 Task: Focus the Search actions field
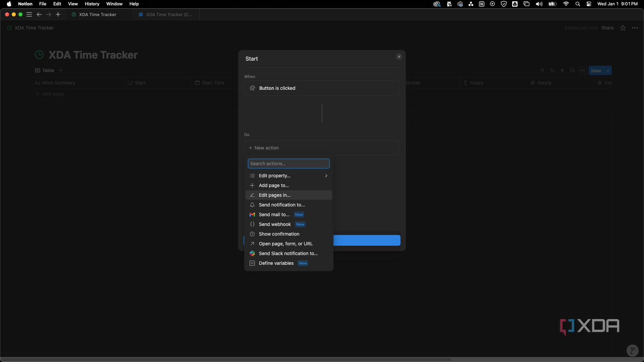tap(288, 163)
